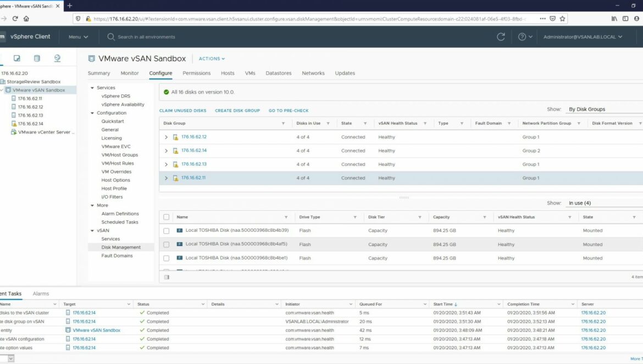Sort tasks by Start Time arrow

pyautogui.click(x=456, y=304)
